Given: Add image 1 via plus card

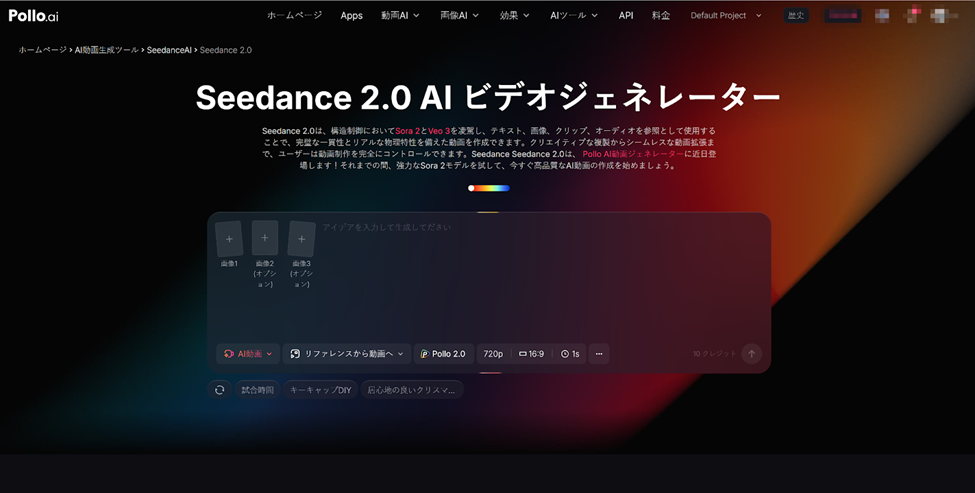Looking at the screenshot, I should pyautogui.click(x=229, y=239).
